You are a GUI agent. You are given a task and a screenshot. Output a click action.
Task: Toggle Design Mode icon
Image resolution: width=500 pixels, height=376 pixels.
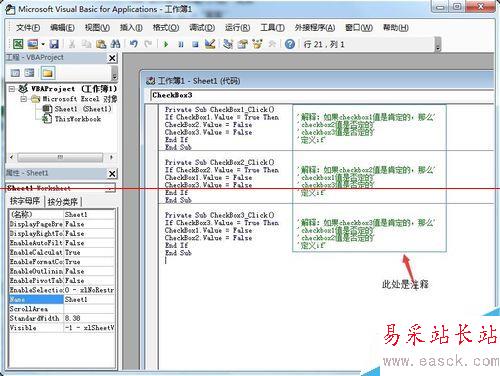[210, 44]
